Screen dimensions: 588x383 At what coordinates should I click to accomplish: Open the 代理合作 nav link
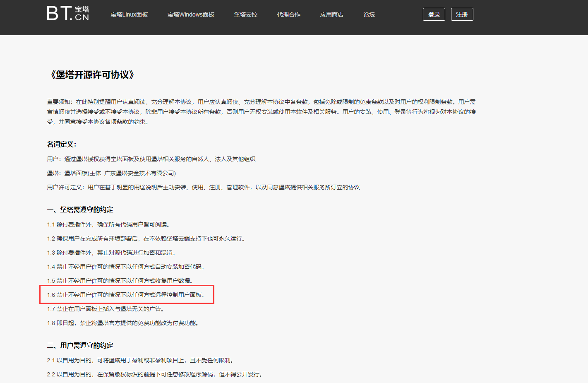289,14
